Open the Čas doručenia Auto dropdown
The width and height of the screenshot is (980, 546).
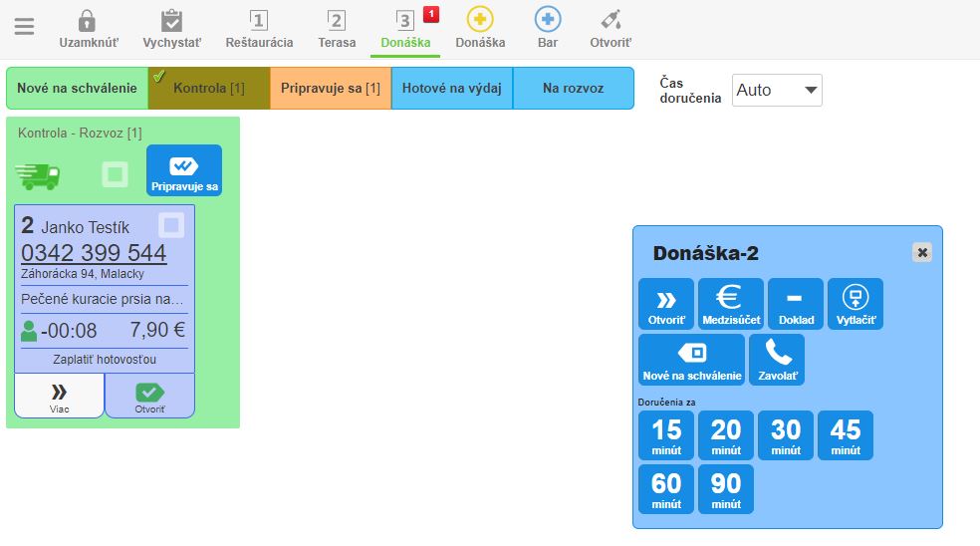[x=777, y=90]
